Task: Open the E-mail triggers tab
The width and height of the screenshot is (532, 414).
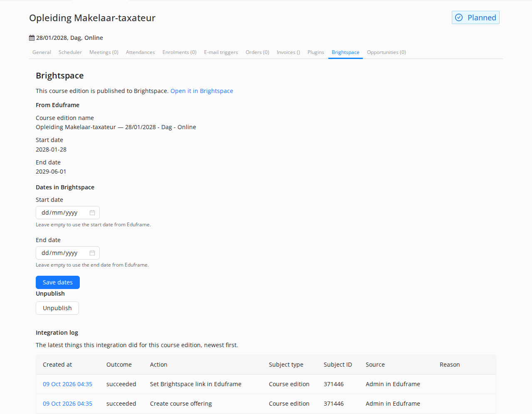Action: click(x=221, y=52)
